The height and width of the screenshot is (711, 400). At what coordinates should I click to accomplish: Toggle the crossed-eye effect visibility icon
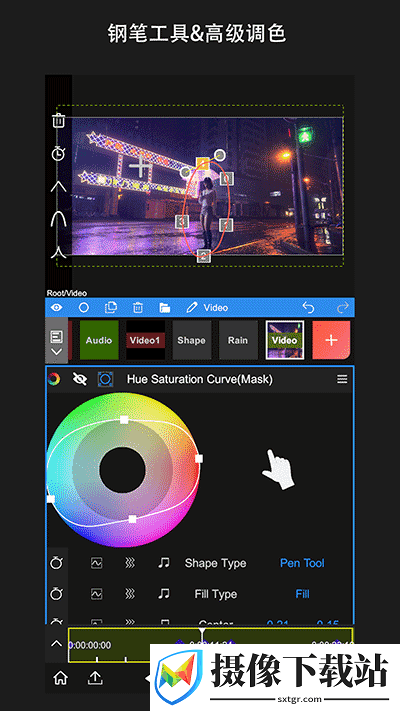tap(80, 379)
